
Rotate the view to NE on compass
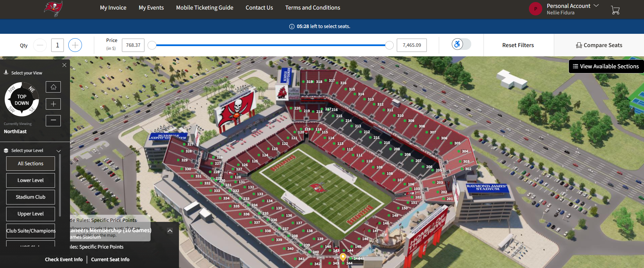click(32, 89)
